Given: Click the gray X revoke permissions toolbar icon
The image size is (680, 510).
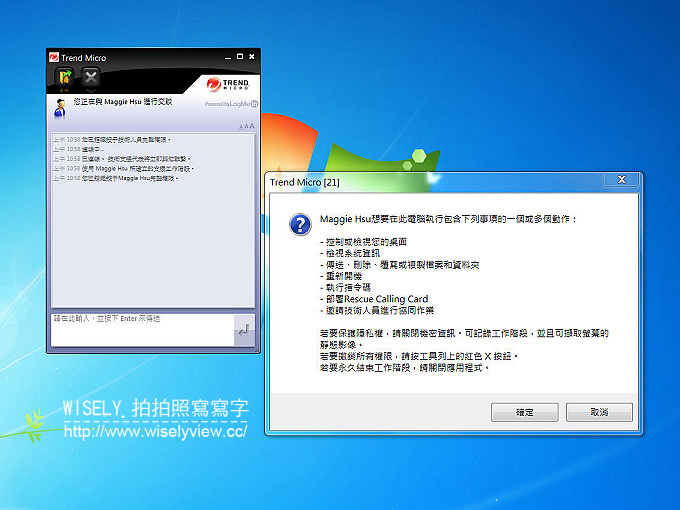Looking at the screenshot, I should click(x=91, y=78).
